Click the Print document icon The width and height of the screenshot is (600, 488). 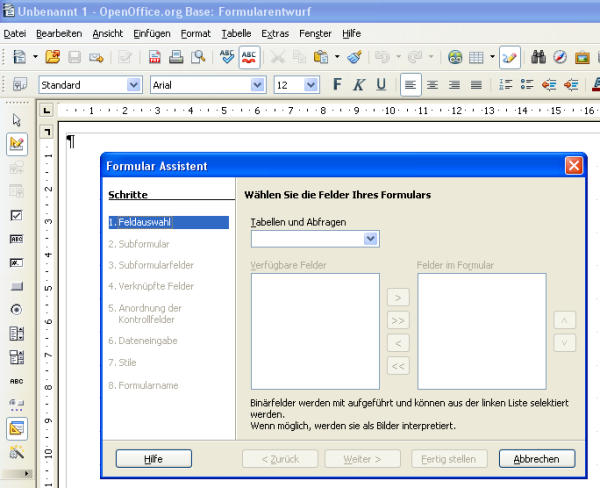[x=176, y=58]
